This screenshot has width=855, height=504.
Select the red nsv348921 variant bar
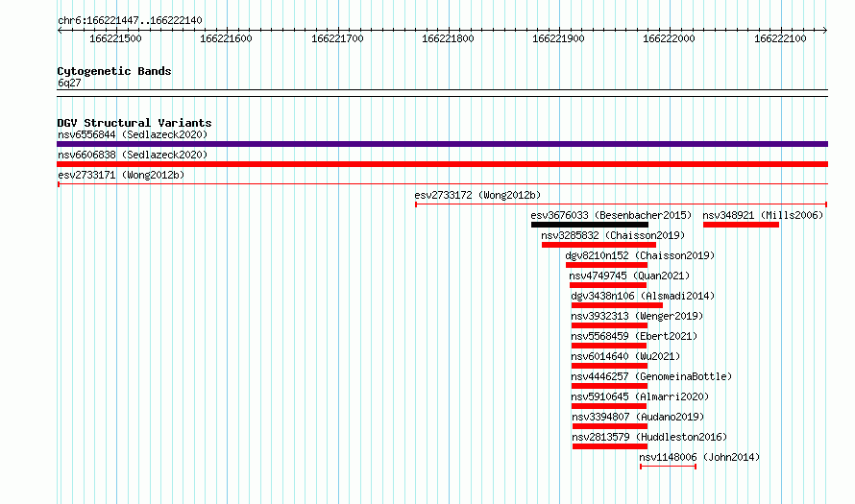point(741,225)
